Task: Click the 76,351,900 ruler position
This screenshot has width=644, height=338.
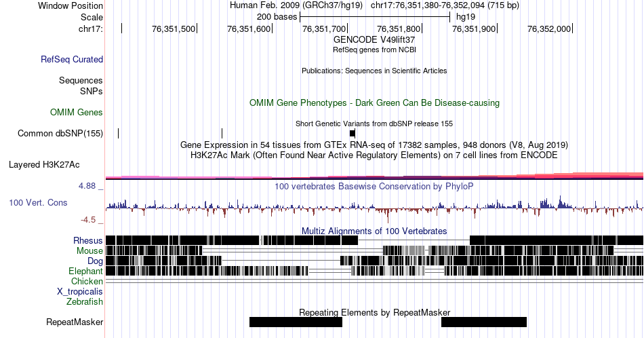Action: point(474,29)
